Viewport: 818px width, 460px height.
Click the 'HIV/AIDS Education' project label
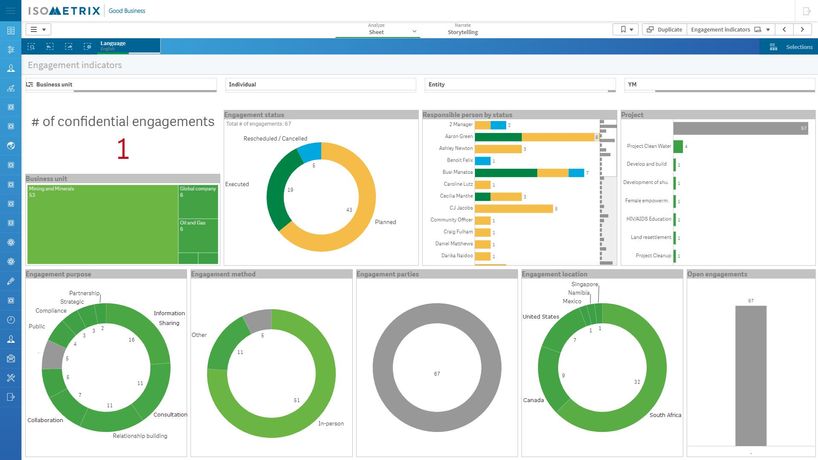click(x=649, y=219)
